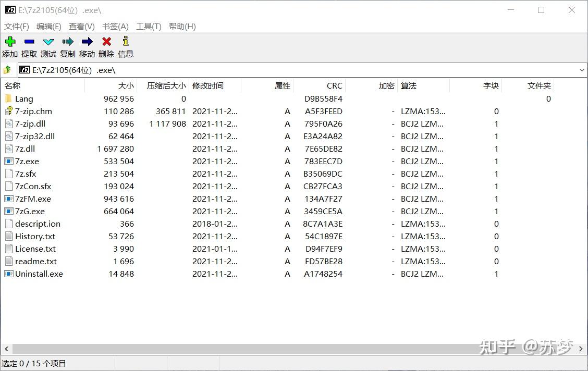Open the 书签(A) menu

pyautogui.click(x=115, y=26)
